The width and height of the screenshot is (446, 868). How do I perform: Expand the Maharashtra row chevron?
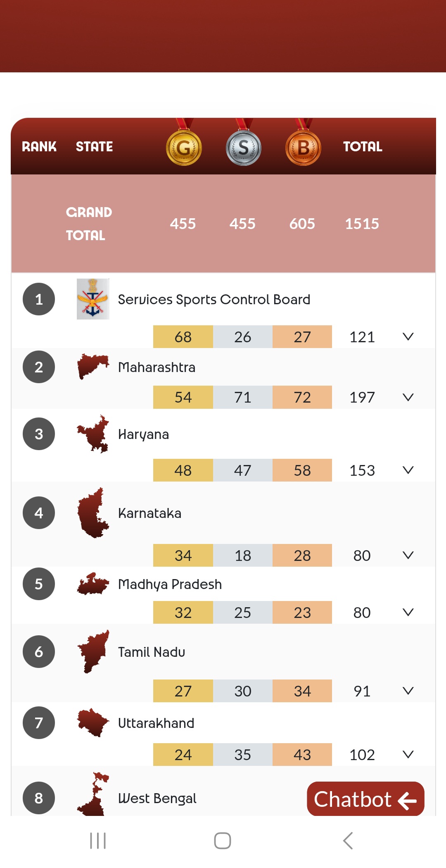(x=408, y=397)
